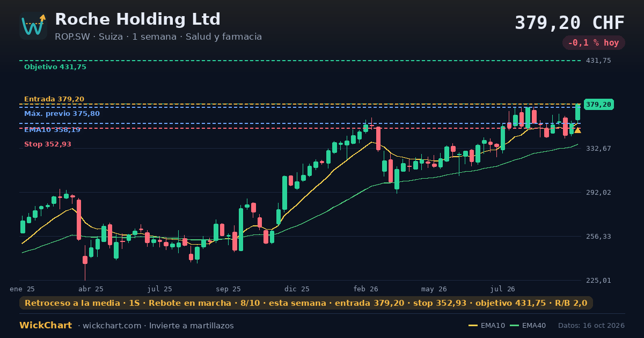This screenshot has width=644, height=338.
Task: Click the Objetivo 431,75 label
Action: pos(55,67)
